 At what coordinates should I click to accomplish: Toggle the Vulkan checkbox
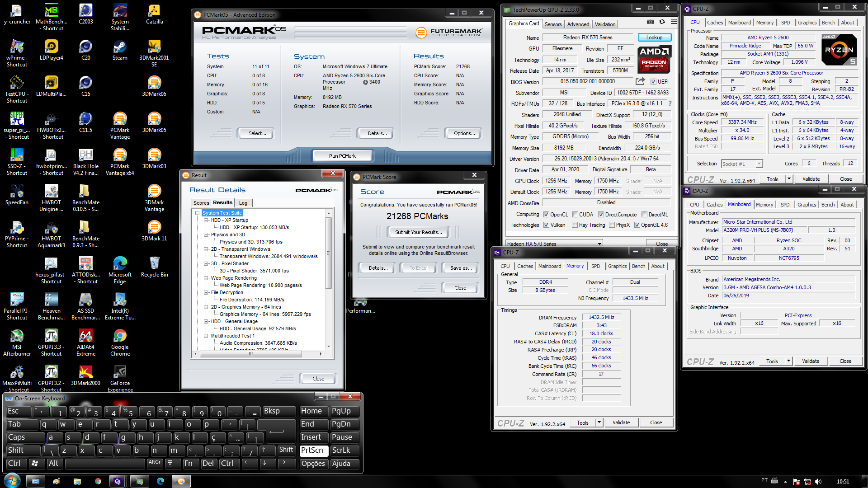[546, 225]
